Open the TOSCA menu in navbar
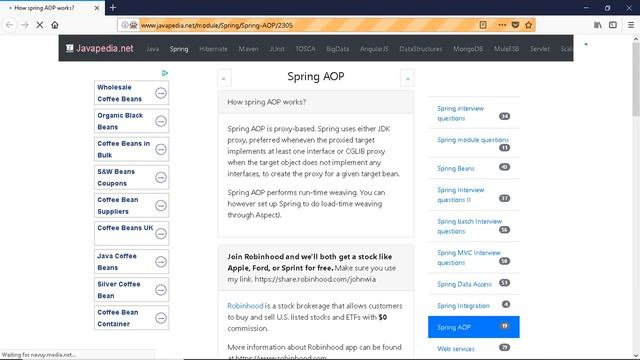Viewport: 640px width, 360px height. click(305, 49)
